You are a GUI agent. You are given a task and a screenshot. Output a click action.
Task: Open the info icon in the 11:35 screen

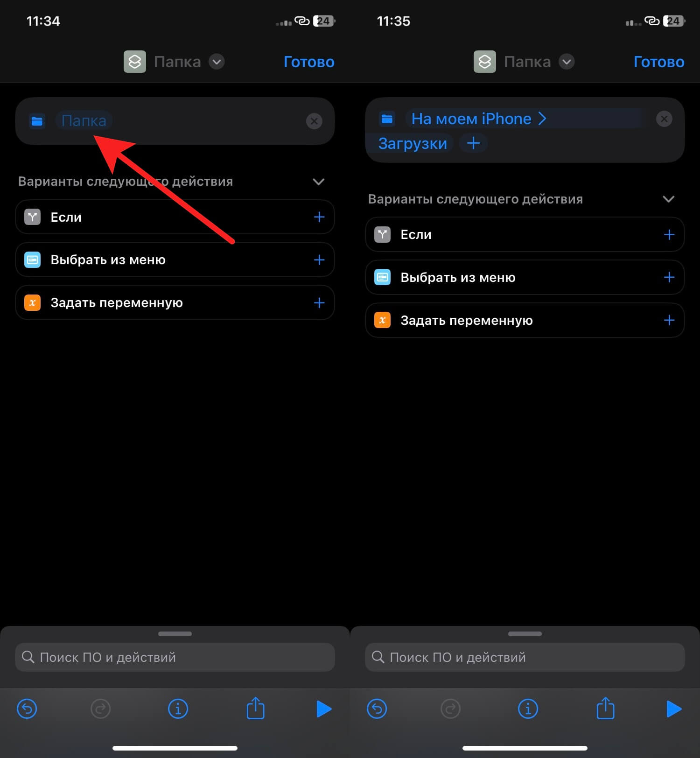(x=528, y=709)
